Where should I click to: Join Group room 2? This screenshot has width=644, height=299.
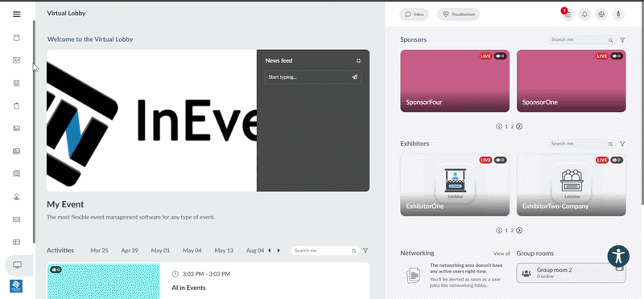[x=571, y=272]
